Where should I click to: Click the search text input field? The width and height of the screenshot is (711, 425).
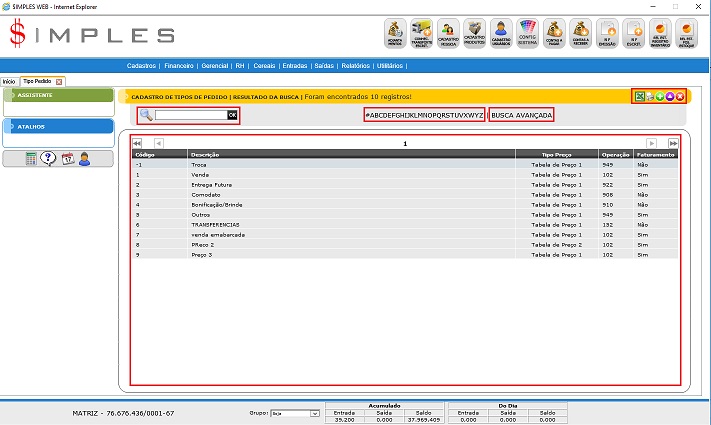click(x=190, y=116)
